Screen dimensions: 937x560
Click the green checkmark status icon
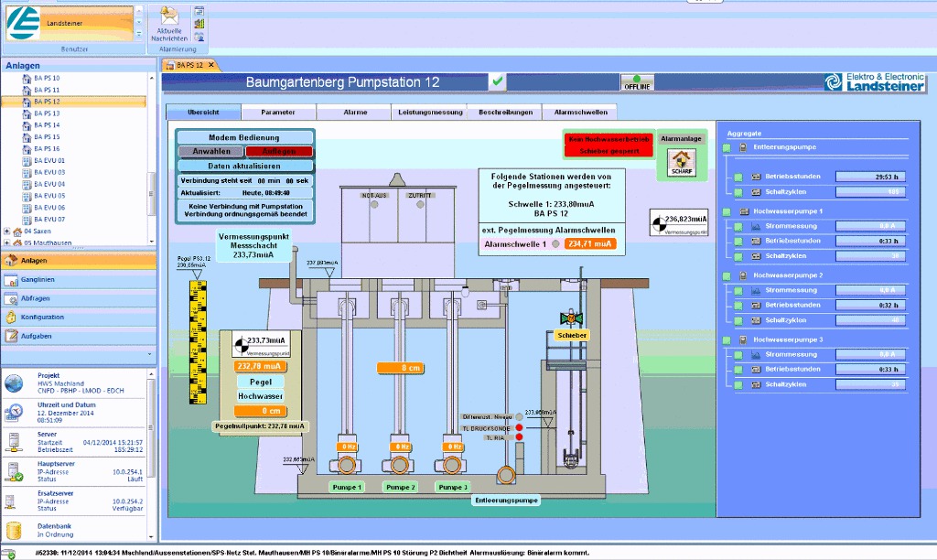pos(497,81)
